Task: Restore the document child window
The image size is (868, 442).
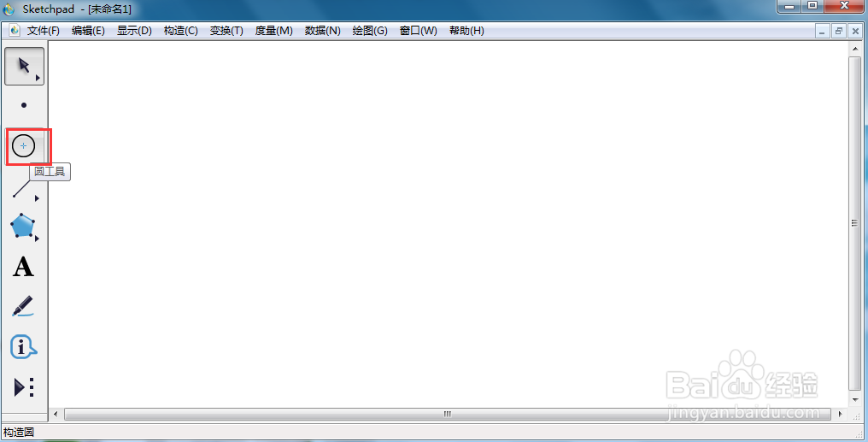Action: point(839,31)
